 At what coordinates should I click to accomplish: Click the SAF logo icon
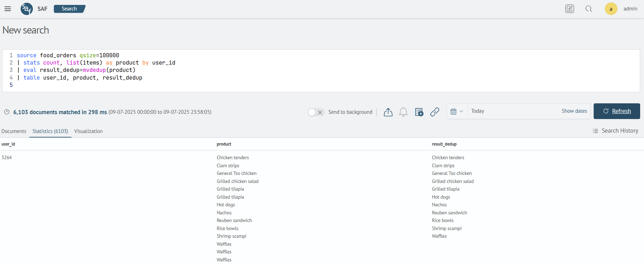click(x=27, y=9)
